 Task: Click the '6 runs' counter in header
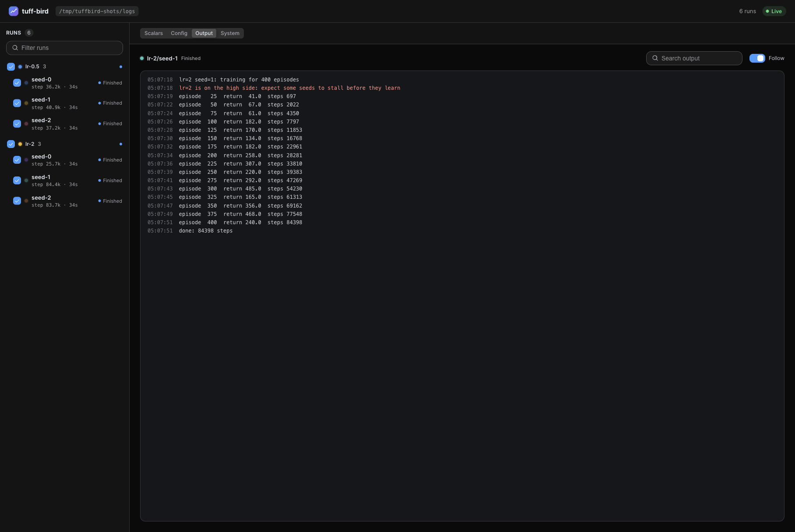tap(747, 11)
